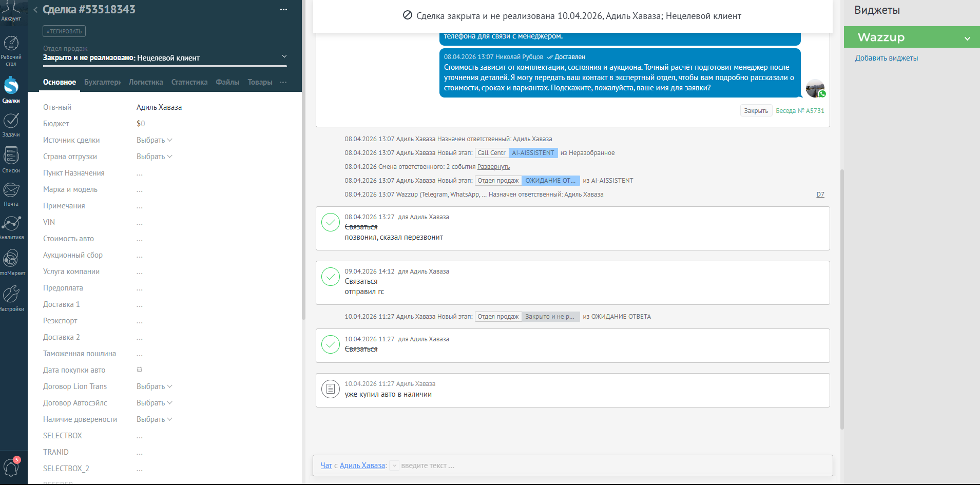Click the AI-AISSISTENT stage label
Viewport: 980px width, 485px height.
(533, 153)
